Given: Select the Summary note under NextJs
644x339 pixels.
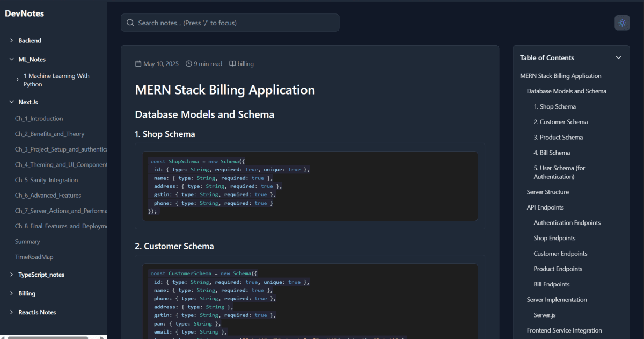Looking at the screenshot, I should 27,241.
